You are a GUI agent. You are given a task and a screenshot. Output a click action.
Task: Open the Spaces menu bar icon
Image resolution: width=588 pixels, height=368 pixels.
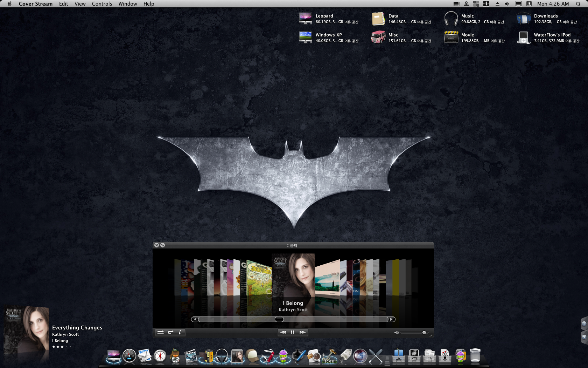click(486, 4)
